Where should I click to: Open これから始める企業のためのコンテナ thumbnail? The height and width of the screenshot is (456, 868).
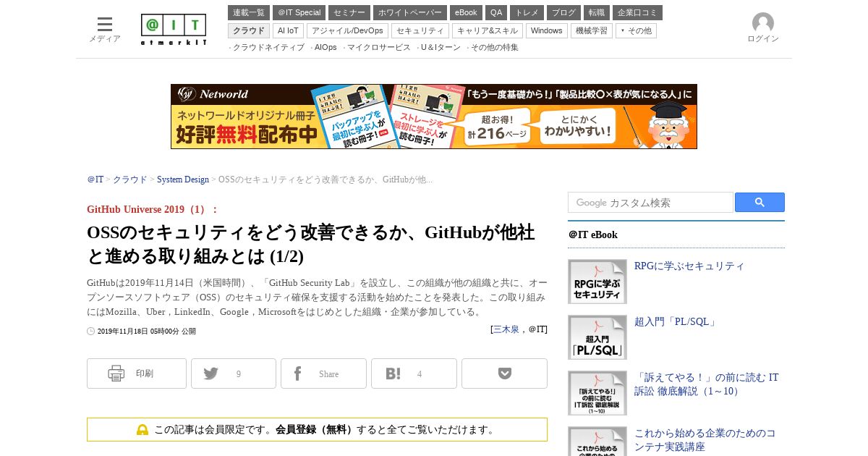597,442
